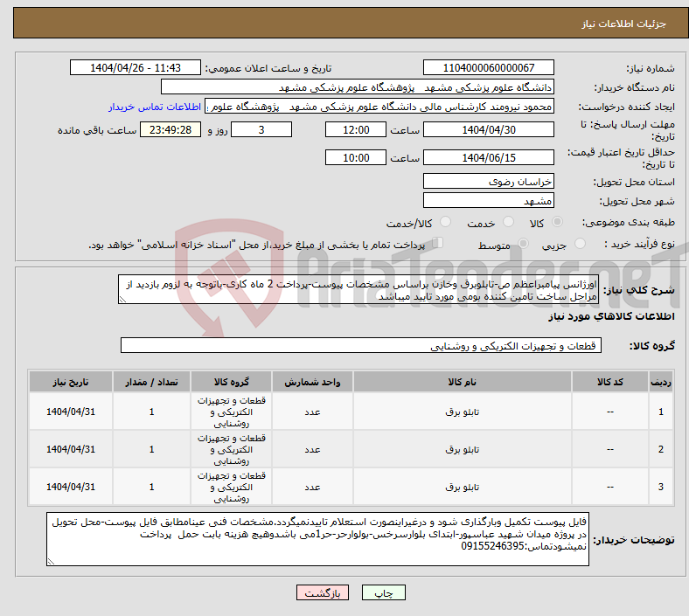Click the goods group field قطعات و تجهیزات
The image size is (689, 616).
(x=361, y=345)
